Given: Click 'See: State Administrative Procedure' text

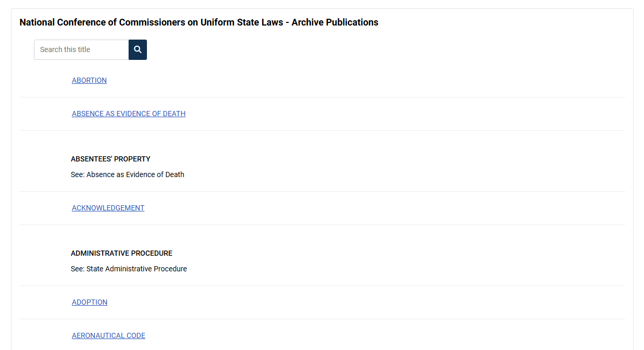Looking at the screenshot, I should pos(129,269).
